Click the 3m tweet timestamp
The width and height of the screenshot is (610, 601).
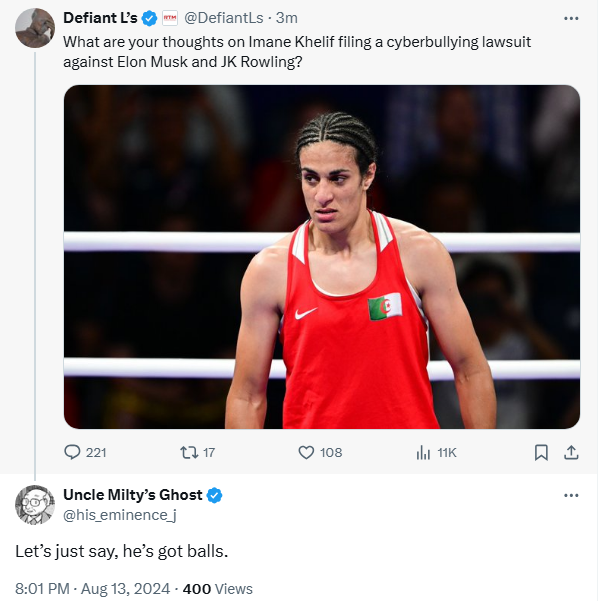(286, 18)
